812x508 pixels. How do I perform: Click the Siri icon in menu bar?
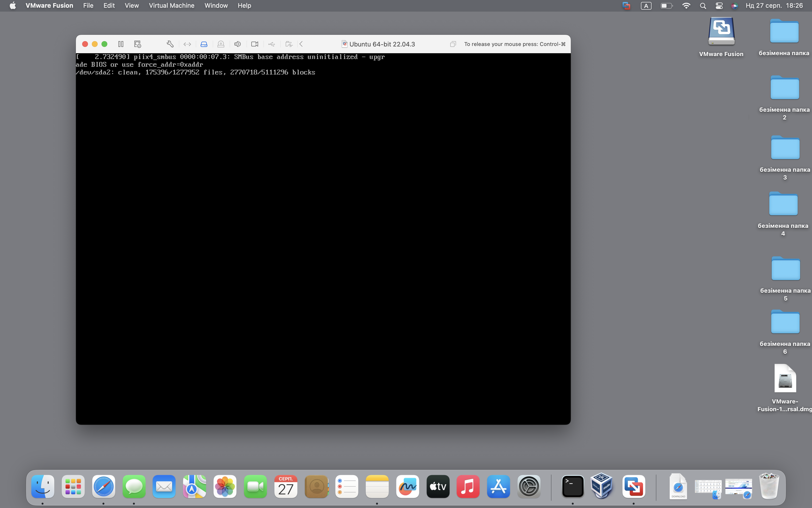tap(734, 5)
